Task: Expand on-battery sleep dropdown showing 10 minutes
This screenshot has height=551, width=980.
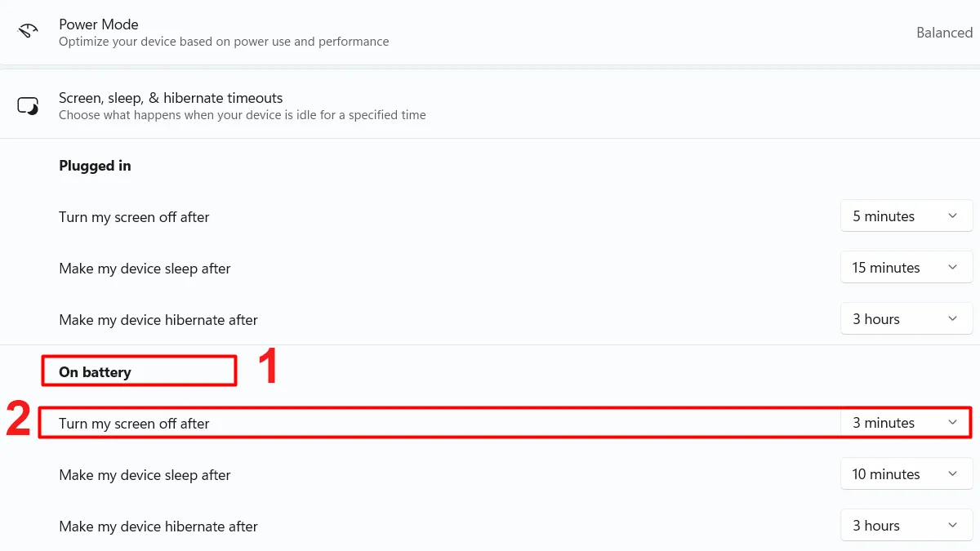Action: (906, 474)
